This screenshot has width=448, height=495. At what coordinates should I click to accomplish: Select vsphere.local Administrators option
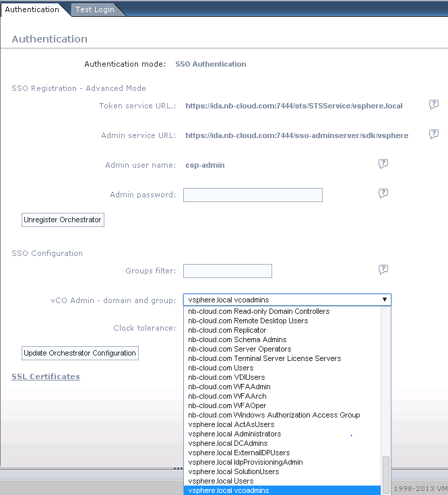click(x=282, y=434)
